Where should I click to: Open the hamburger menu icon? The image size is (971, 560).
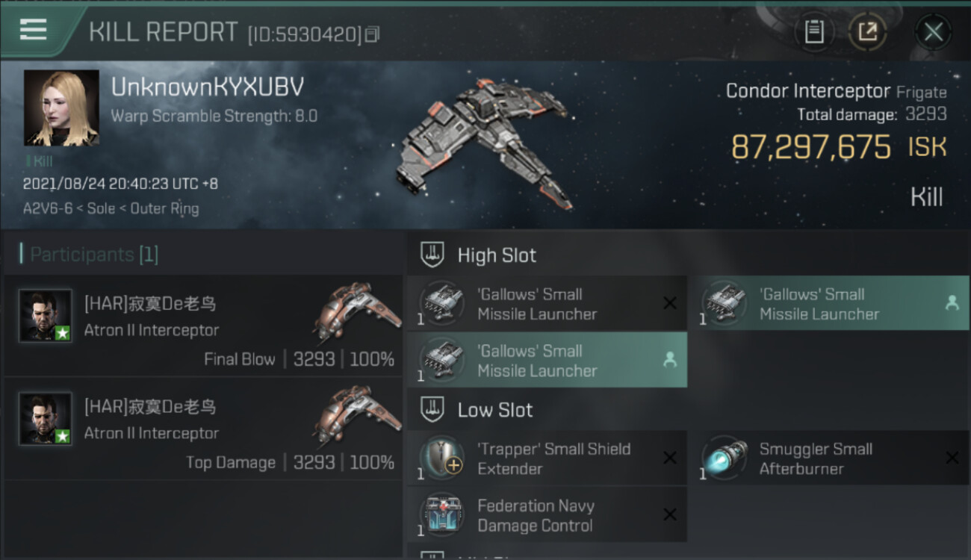pos(33,30)
